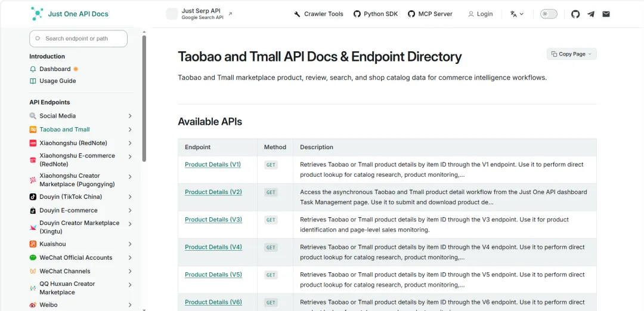The image size is (644, 311).
Task: Expand Douyin (TikTok China) chevron
Action: coord(130,196)
